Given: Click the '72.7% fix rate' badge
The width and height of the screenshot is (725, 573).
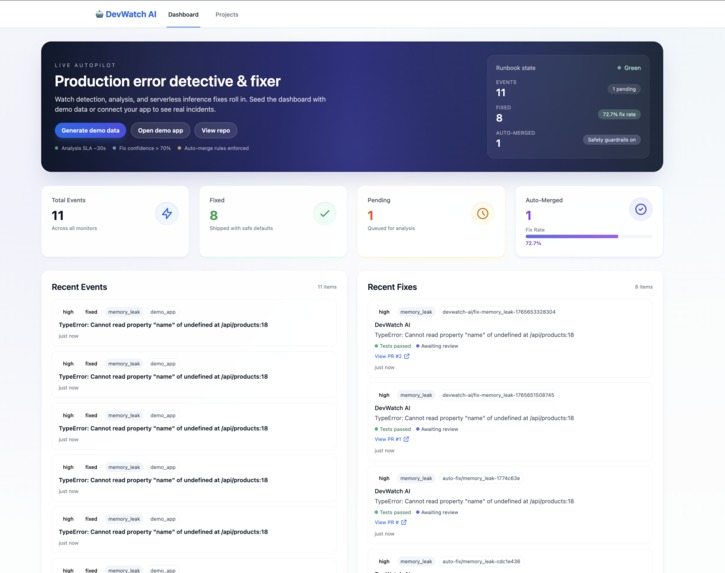Looking at the screenshot, I should point(619,114).
